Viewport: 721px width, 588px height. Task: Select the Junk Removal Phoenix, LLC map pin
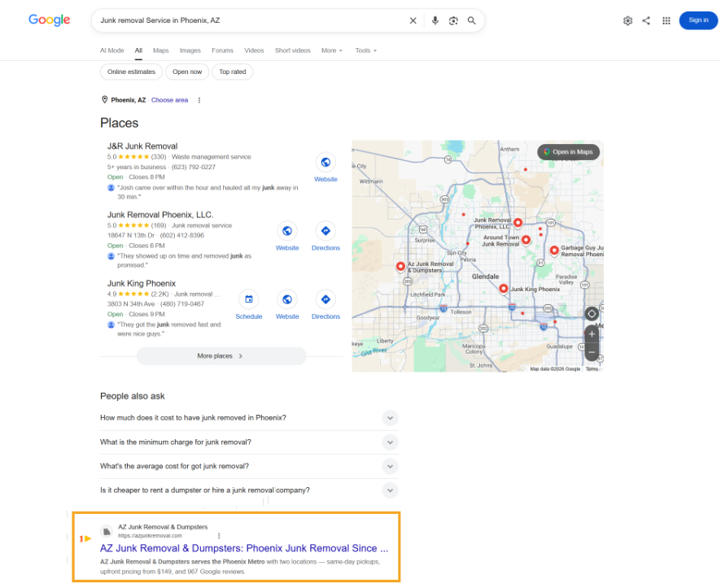point(518,223)
